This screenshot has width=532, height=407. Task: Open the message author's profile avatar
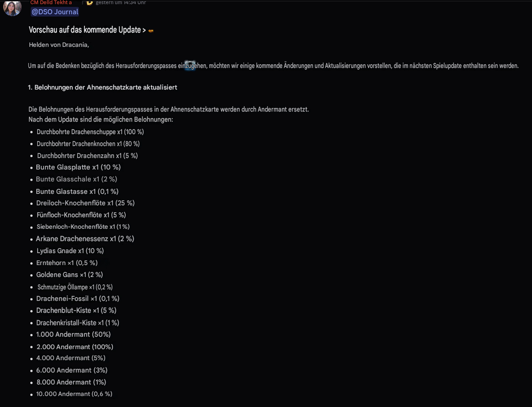coord(12,7)
